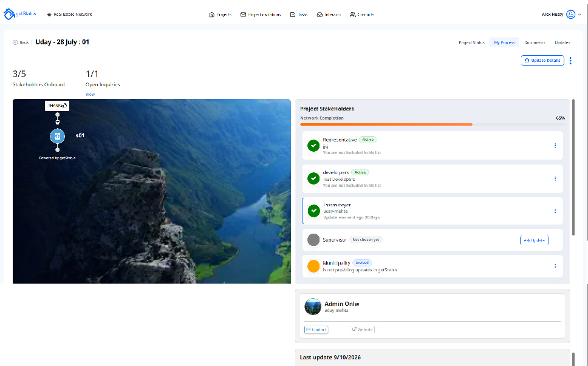Click the "65%" completion value
Screen dimensions: 588x366
(560, 118)
